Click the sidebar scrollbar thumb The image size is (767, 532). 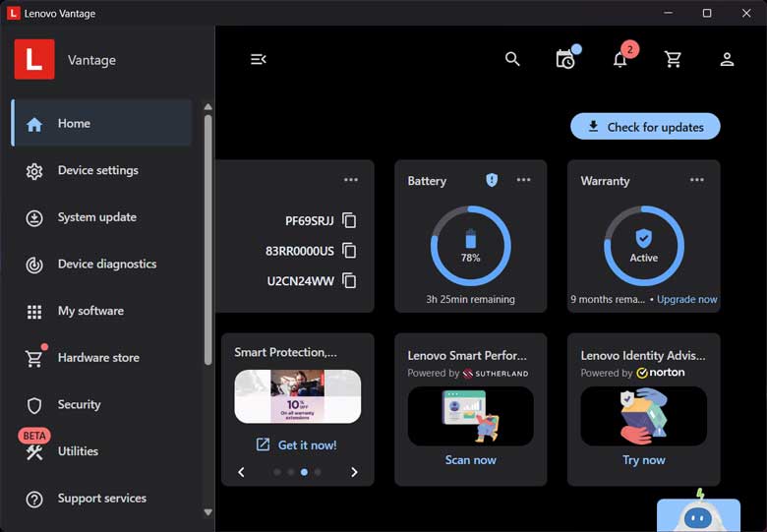click(x=207, y=240)
